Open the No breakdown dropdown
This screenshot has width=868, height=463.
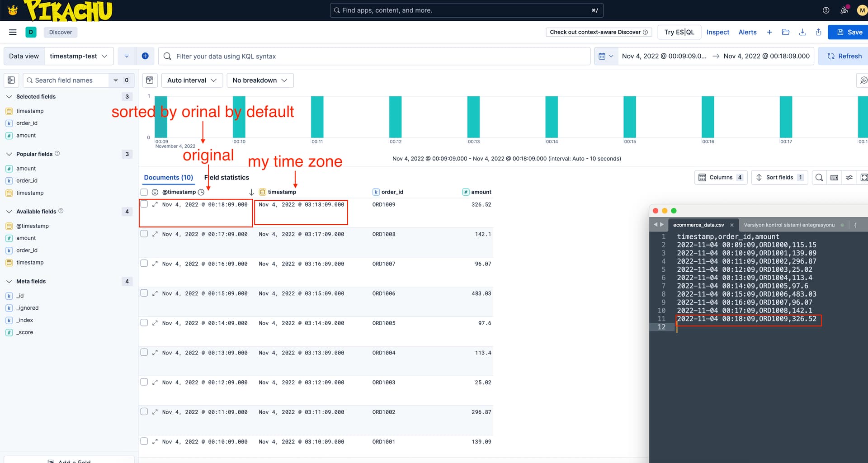pyautogui.click(x=260, y=80)
